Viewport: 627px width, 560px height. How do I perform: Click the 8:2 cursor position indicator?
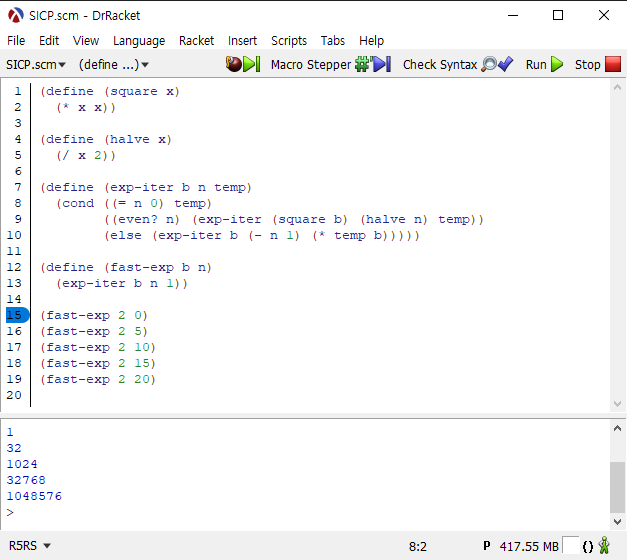click(418, 546)
